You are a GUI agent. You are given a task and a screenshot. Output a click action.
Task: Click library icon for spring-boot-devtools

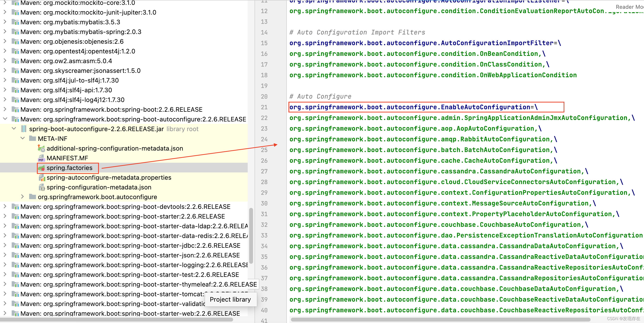[x=15, y=207]
